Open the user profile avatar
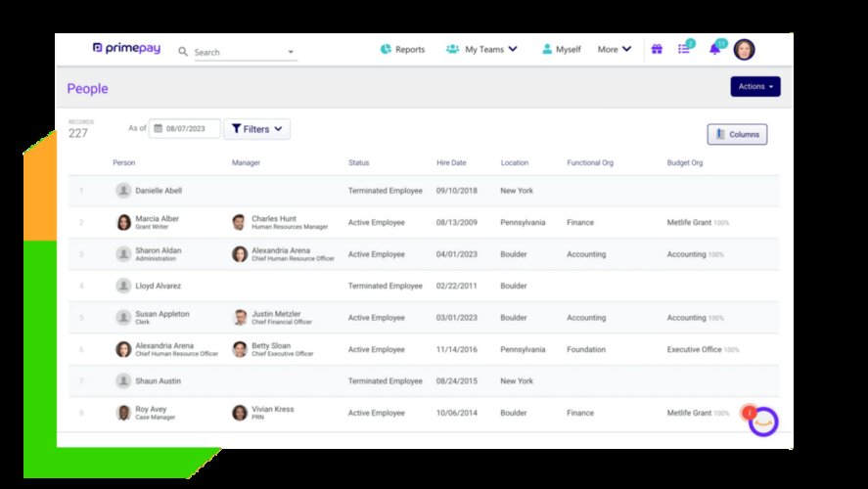Image resolution: width=868 pixels, height=489 pixels. 745,49
